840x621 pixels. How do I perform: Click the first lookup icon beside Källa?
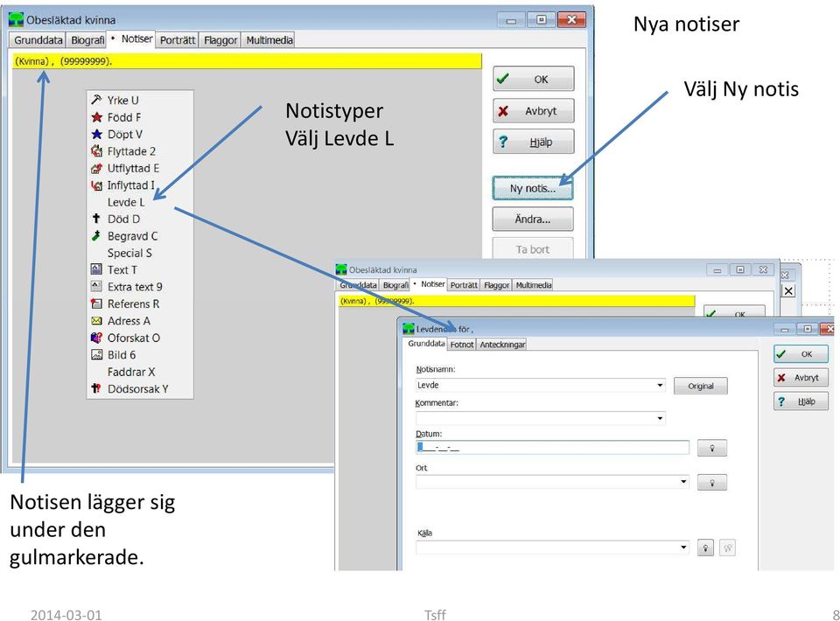tap(705, 548)
